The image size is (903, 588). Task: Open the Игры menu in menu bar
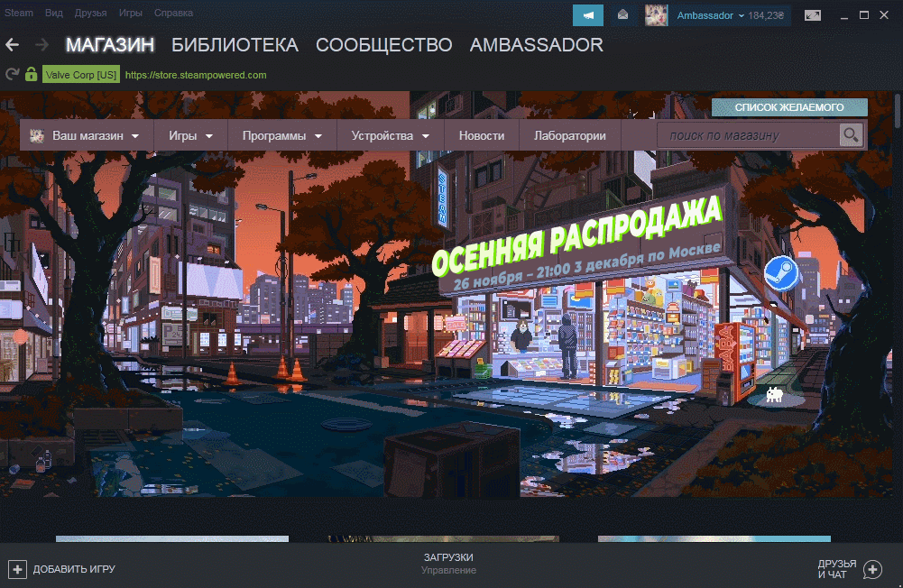130,13
